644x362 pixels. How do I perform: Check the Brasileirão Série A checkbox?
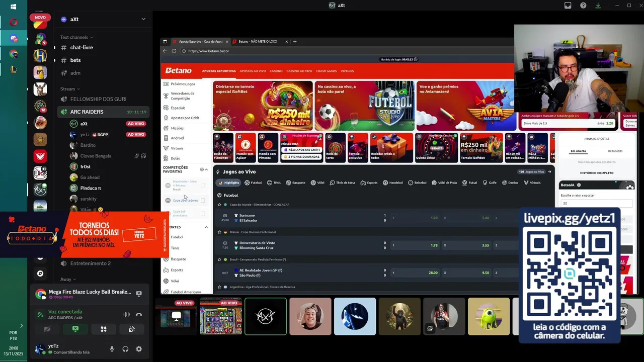[x=203, y=186]
